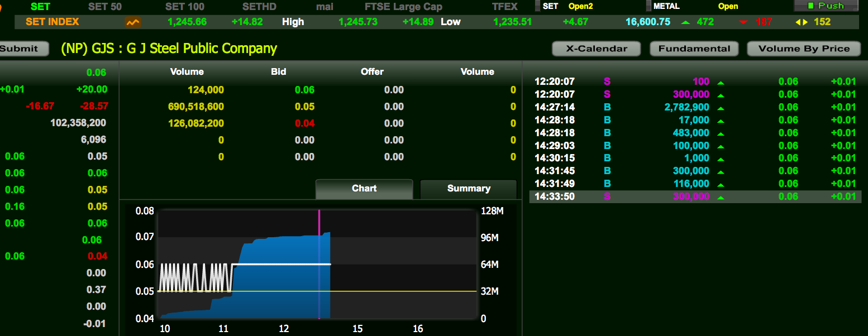The height and width of the screenshot is (336, 868).
Task: Click the red value -28.57
Action: [94, 106]
